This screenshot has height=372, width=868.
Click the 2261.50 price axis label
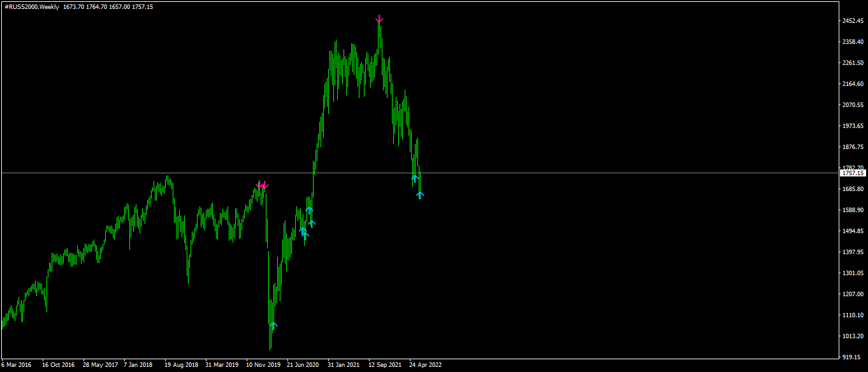(x=853, y=63)
